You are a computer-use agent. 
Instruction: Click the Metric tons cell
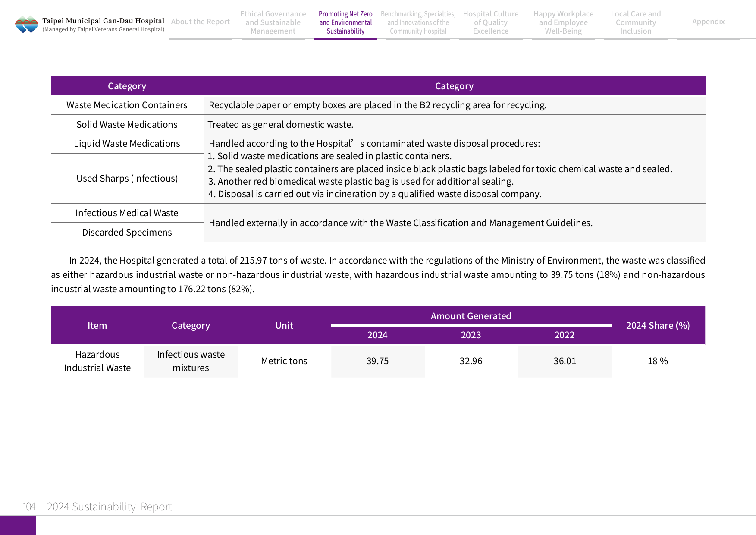pos(284,361)
